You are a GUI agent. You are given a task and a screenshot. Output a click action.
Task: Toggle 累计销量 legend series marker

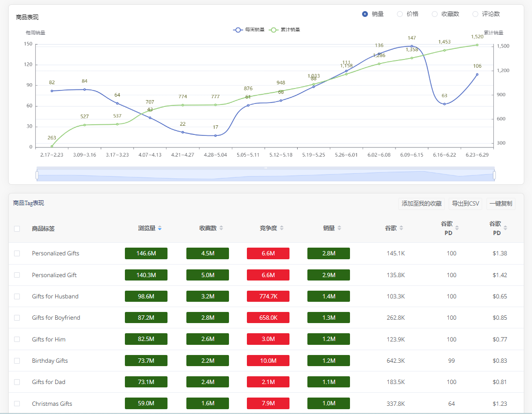(x=274, y=30)
